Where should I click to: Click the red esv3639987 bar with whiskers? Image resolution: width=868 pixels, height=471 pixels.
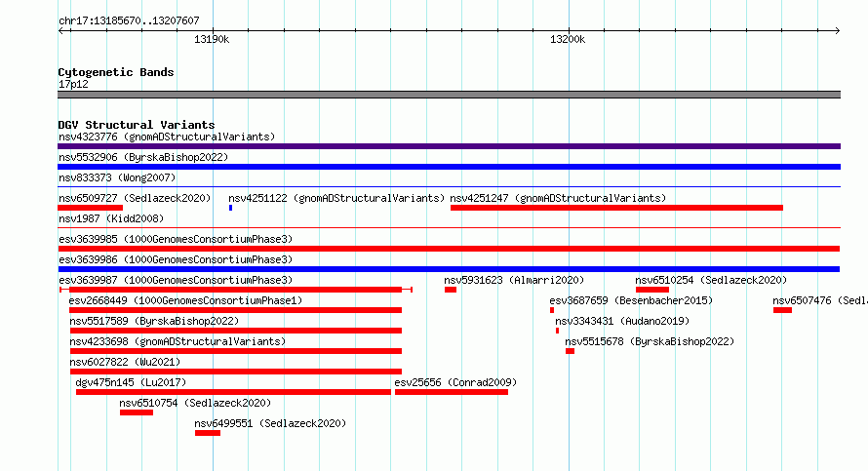pyautogui.click(x=236, y=290)
